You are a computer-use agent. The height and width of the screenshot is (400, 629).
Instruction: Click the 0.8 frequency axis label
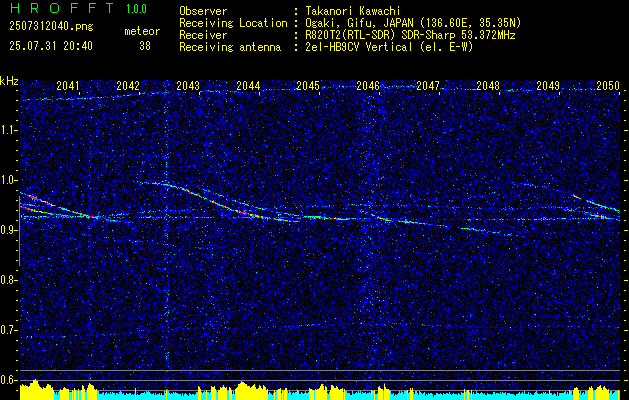click(x=8, y=280)
